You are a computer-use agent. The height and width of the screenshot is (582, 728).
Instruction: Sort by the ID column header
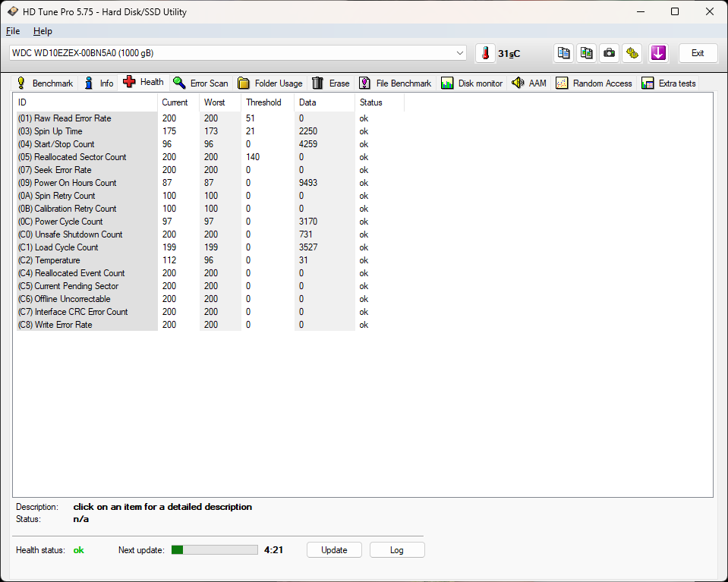point(86,102)
